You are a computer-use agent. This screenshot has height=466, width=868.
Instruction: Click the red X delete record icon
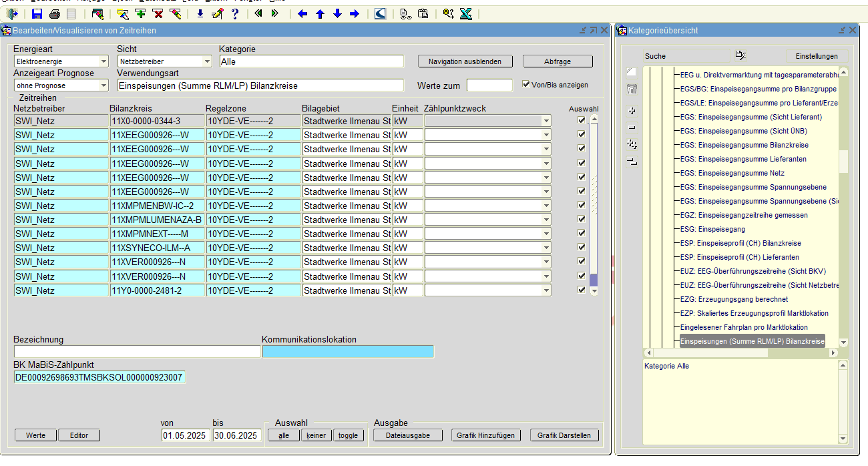coord(158,13)
